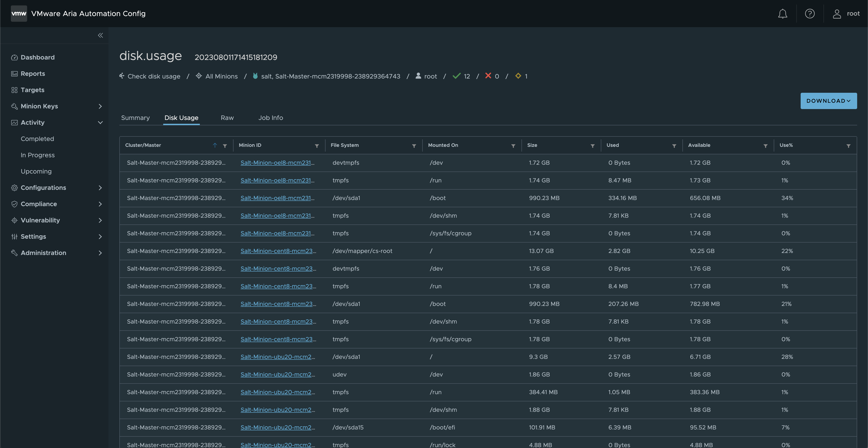Screen dimensions: 868x448
Task: Expand the Compliance menu chevron
Action: [100, 204]
